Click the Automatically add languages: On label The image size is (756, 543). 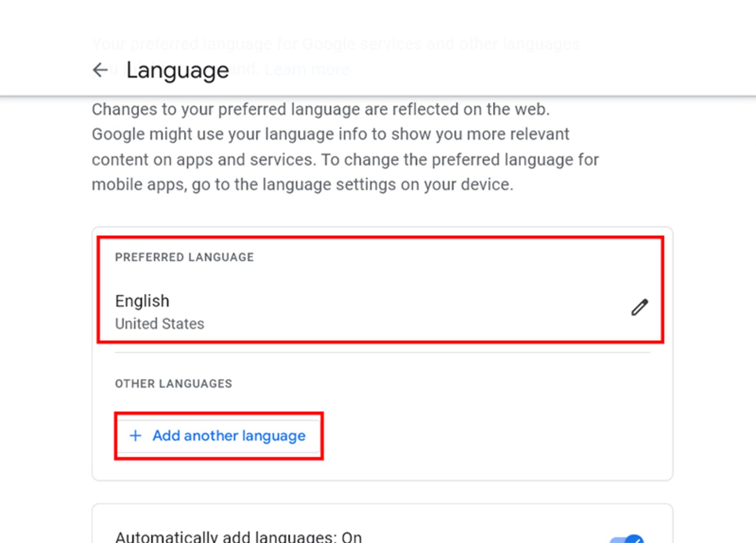(x=238, y=537)
